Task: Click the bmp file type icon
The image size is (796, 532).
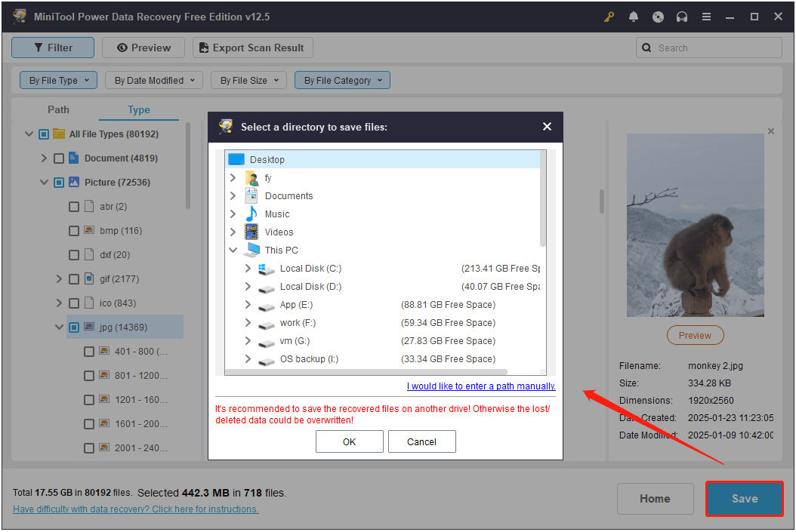Action: click(89, 230)
